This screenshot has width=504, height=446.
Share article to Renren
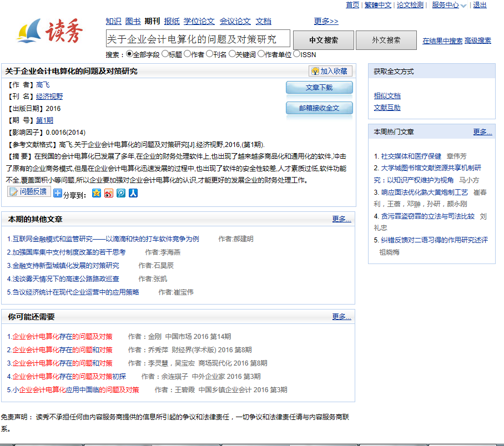click(133, 193)
